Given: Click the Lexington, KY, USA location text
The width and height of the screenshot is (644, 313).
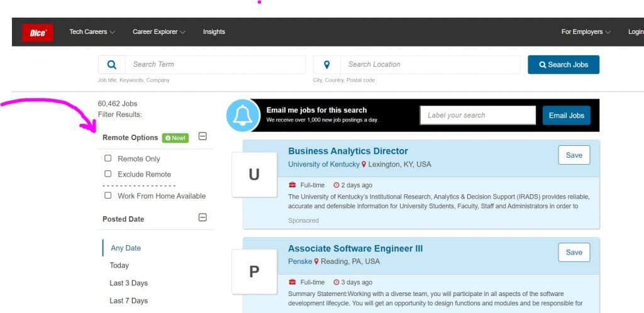Looking at the screenshot, I should [399, 165].
